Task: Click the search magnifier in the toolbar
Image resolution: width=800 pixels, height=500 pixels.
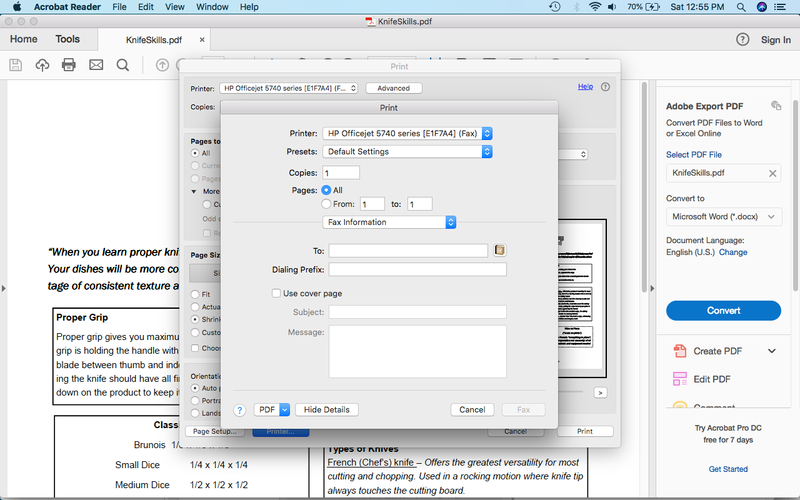Action: [x=123, y=65]
